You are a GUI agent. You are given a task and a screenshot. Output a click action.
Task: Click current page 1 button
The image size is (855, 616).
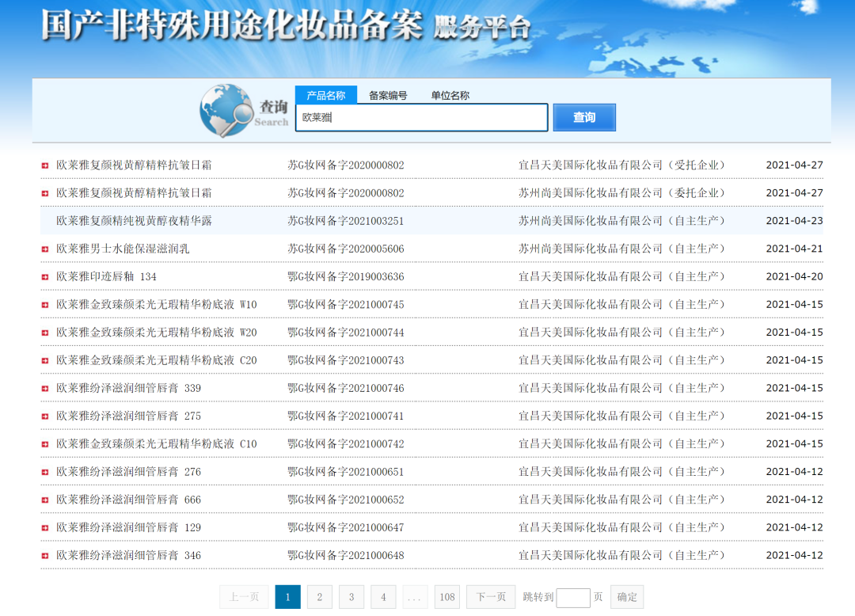[x=288, y=597]
